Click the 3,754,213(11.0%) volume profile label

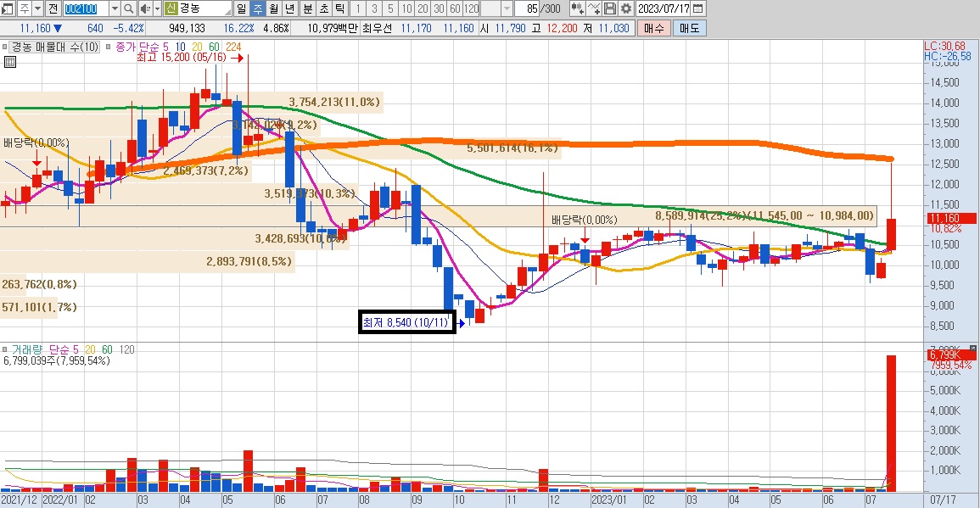coord(334,102)
